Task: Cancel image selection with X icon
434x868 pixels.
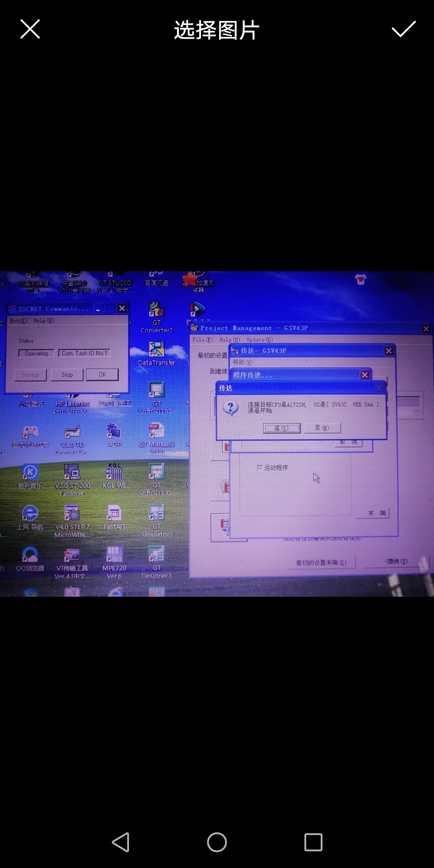Action: pyautogui.click(x=30, y=29)
